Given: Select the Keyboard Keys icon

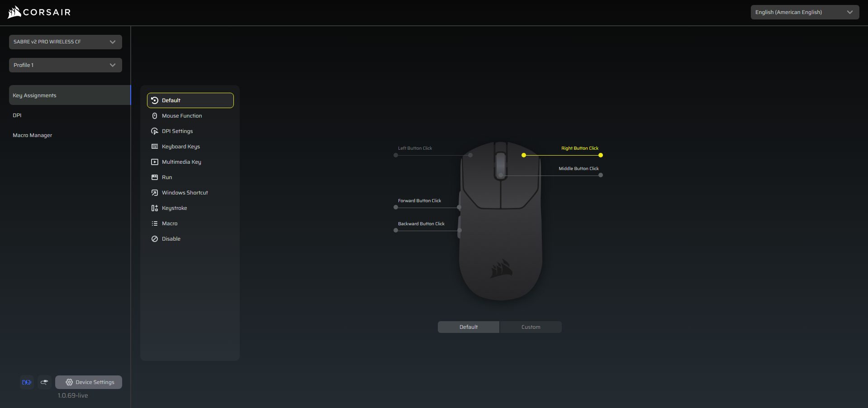Looking at the screenshot, I should pyautogui.click(x=155, y=147).
